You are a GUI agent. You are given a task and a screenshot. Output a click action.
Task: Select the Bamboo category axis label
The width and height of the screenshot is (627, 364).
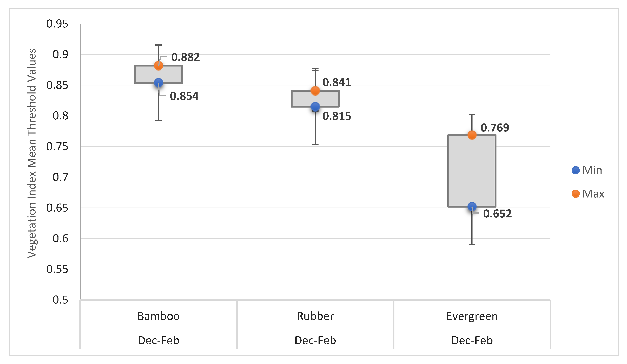(x=159, y=316)
